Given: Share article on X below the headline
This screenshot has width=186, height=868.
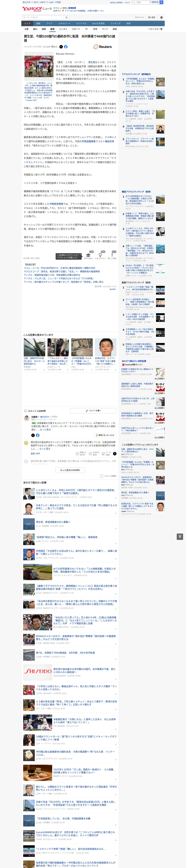Looking at the screenshot, I should click(x=61, y=47).
